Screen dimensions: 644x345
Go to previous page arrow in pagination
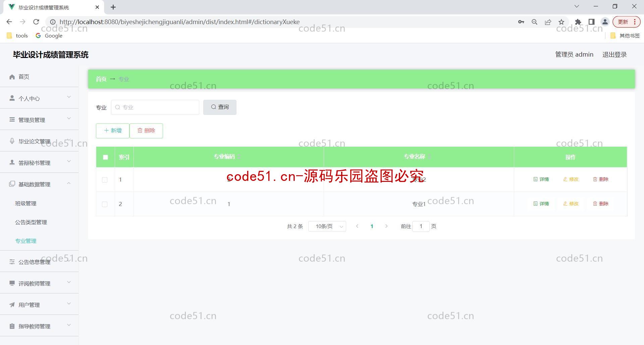tap(357, 226)
